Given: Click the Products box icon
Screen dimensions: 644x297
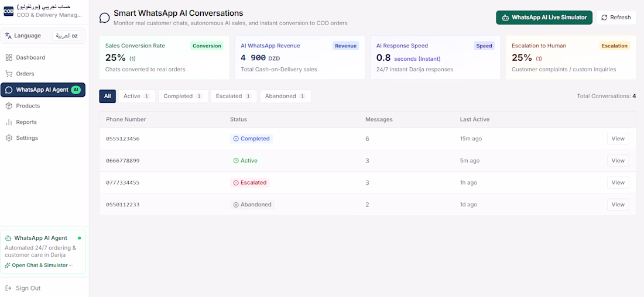Looking at the screenshot, I should coord(9,106).
